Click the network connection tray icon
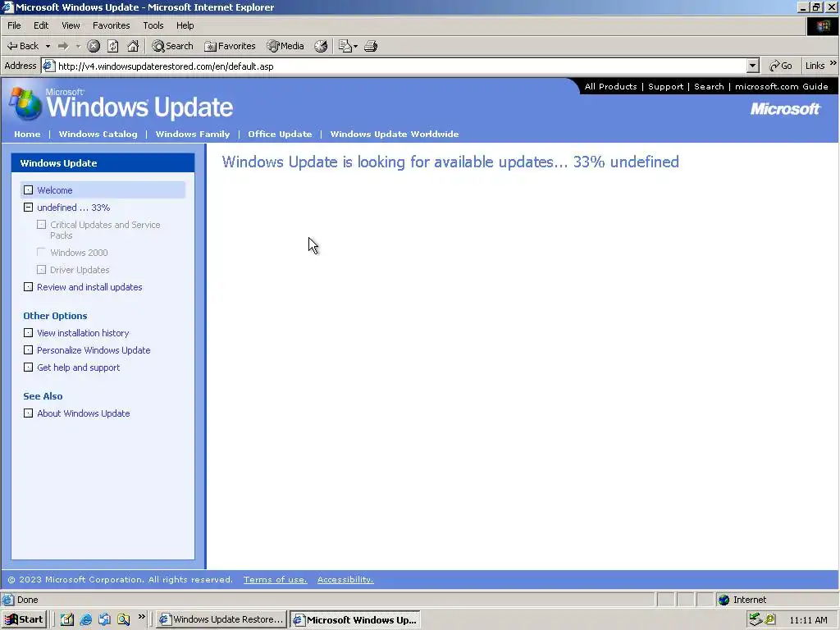840x630 pixels. click(x=756, y=620)
